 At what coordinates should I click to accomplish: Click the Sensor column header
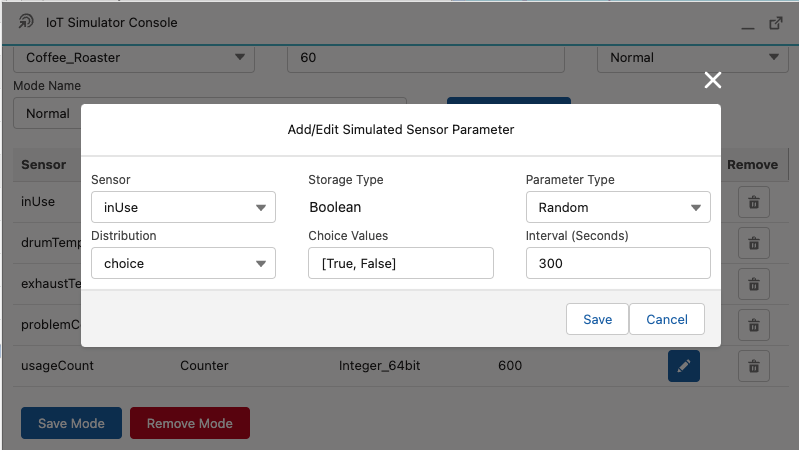click(x=44, y=165)
